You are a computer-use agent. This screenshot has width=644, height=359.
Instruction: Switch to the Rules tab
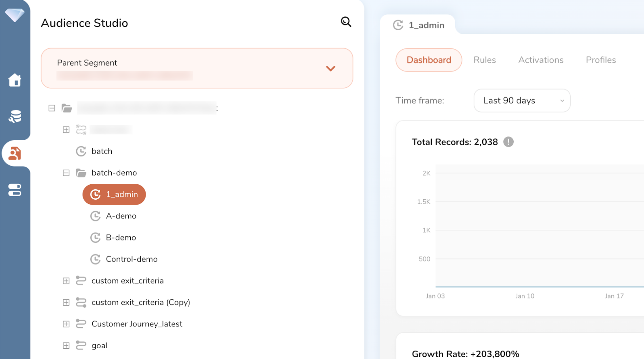pyautogui.click(x=485, y=60)
